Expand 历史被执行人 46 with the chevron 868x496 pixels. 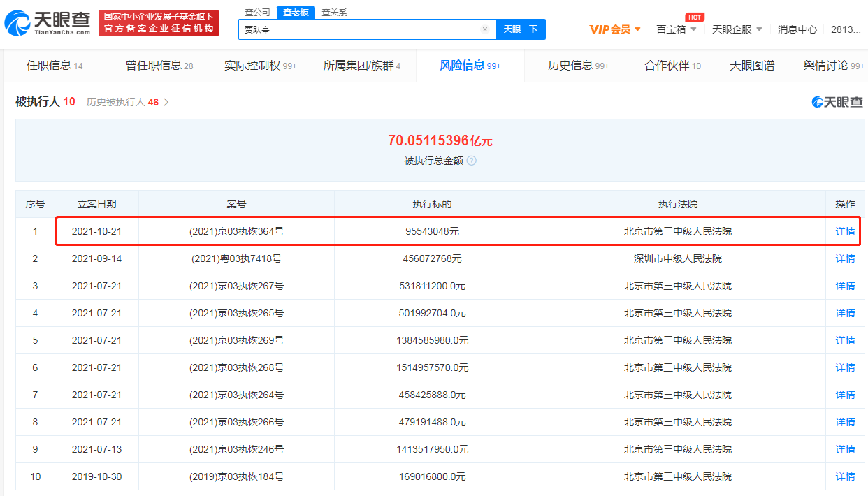pyautogui.click(x=166, y=102)
